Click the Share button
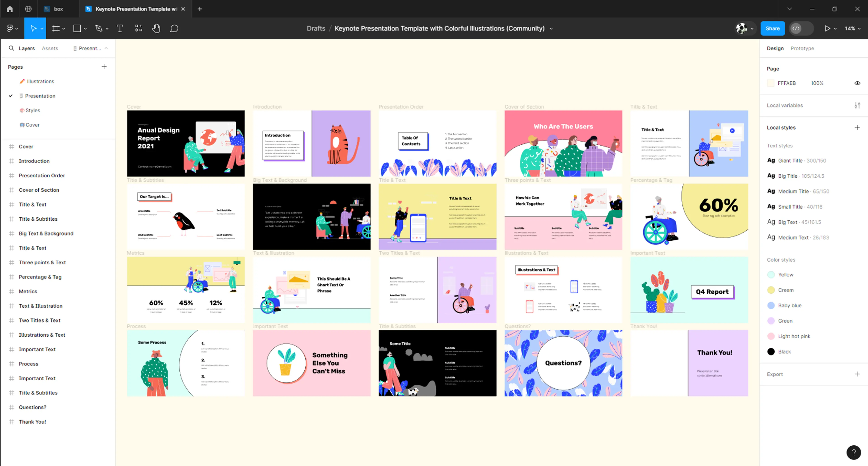The height and width of the screenshot is (466, 868). click(x=772, y=28)
